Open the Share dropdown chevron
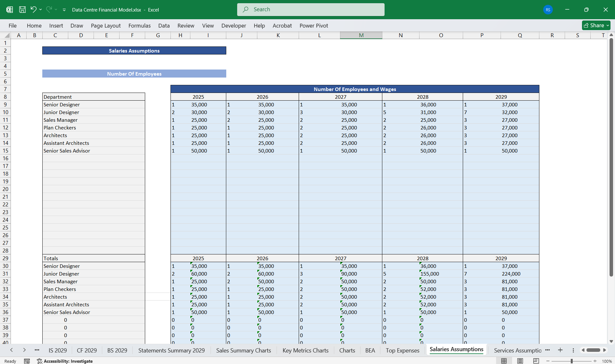615x364 pixels. pos(607,25)
